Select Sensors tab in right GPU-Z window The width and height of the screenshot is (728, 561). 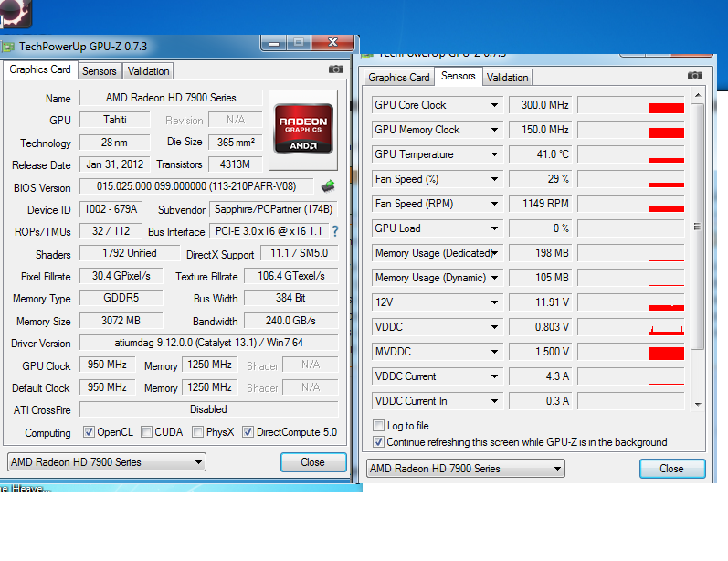click(x=458, y=76)
